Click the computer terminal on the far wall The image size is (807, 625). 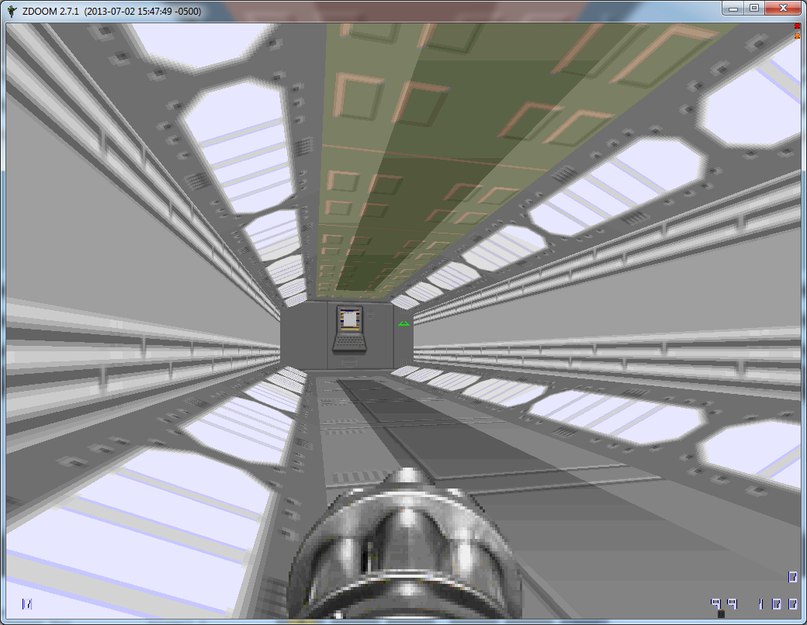point(350,329)
